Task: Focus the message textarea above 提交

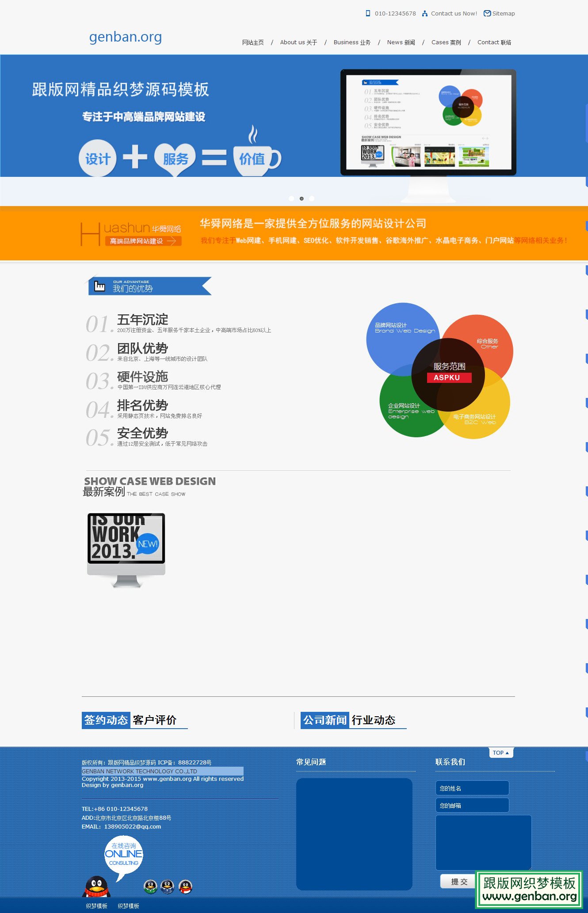Action: tap(484, 843)
